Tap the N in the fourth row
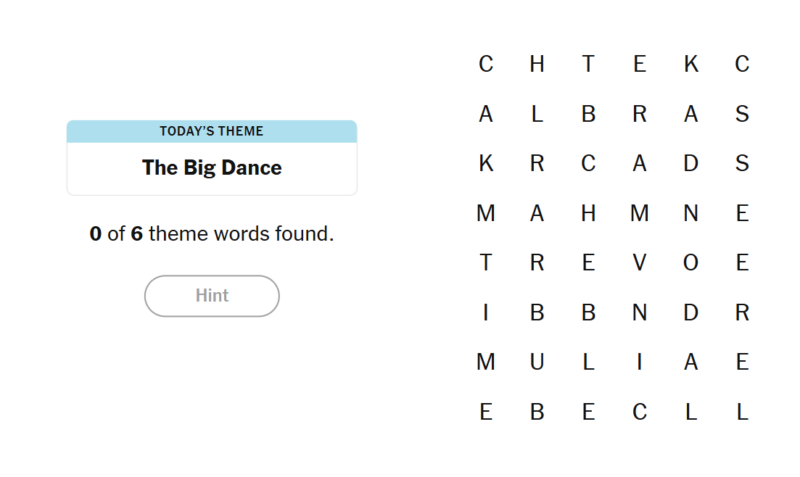This screenshot has height=477, width=800. pos(691,213)
